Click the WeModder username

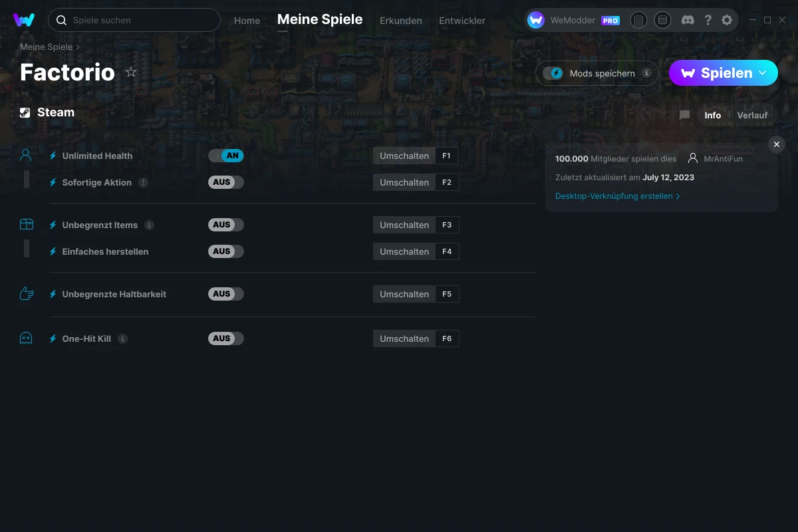pyautogui.click(x=573, y=21)
